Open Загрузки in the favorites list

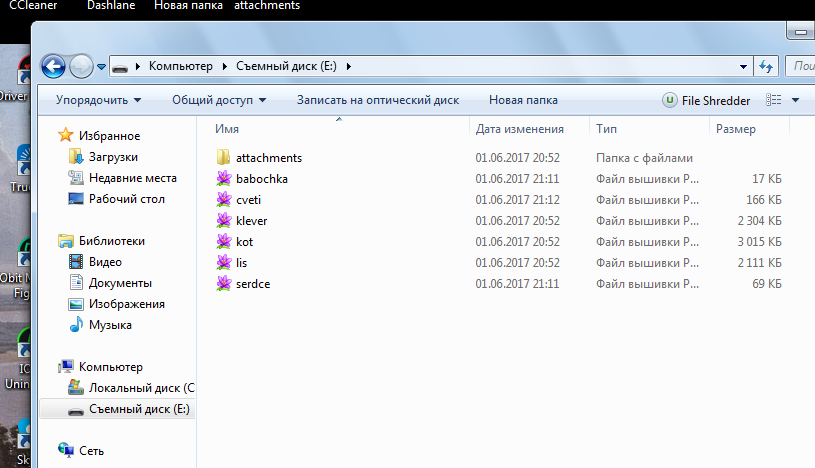click(x=113, y=157)
